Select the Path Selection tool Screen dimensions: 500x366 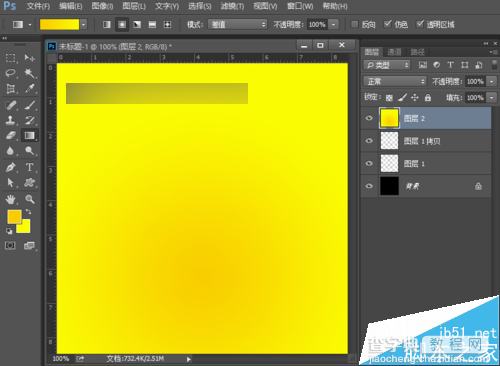(11, 183)
